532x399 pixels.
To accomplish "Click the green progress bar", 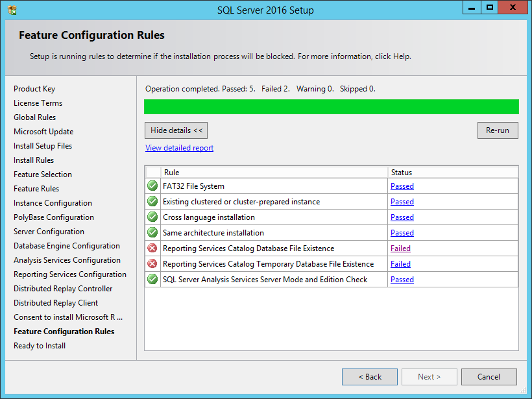I will [x=332, y=106].
